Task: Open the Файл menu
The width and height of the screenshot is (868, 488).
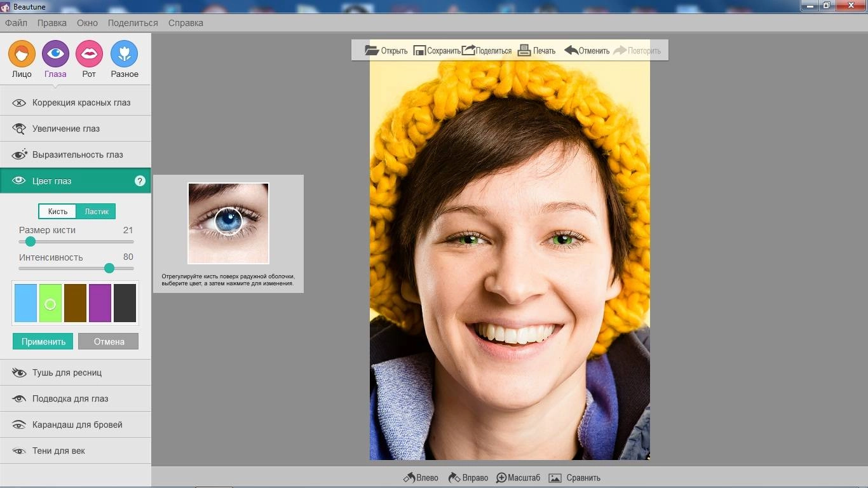Action: click(x=17, y=23)
